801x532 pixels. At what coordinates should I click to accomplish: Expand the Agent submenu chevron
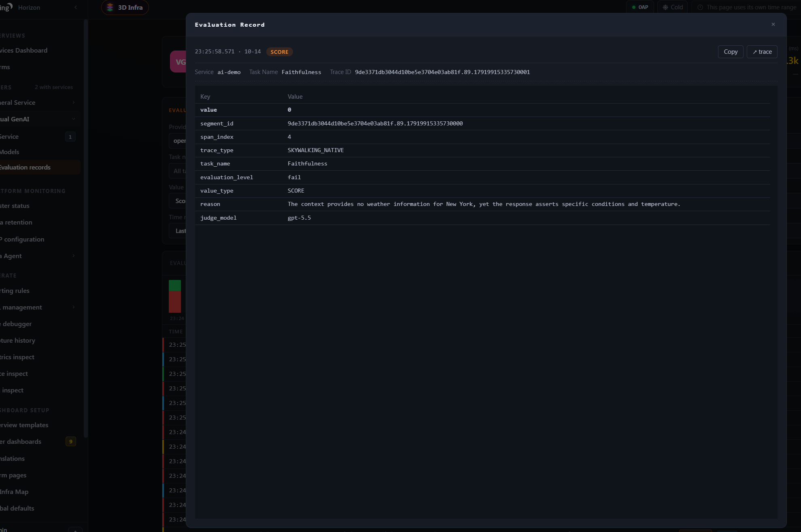74,256
